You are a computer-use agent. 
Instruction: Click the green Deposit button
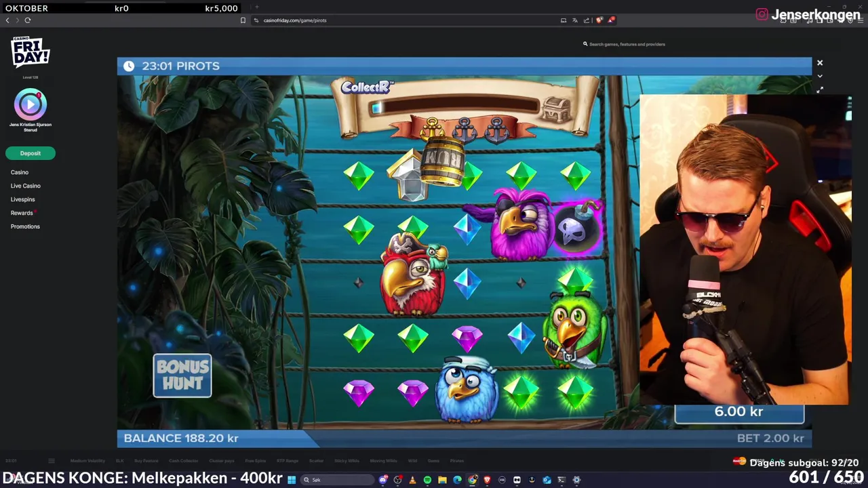pyautogui.click(x=31, y=153)
